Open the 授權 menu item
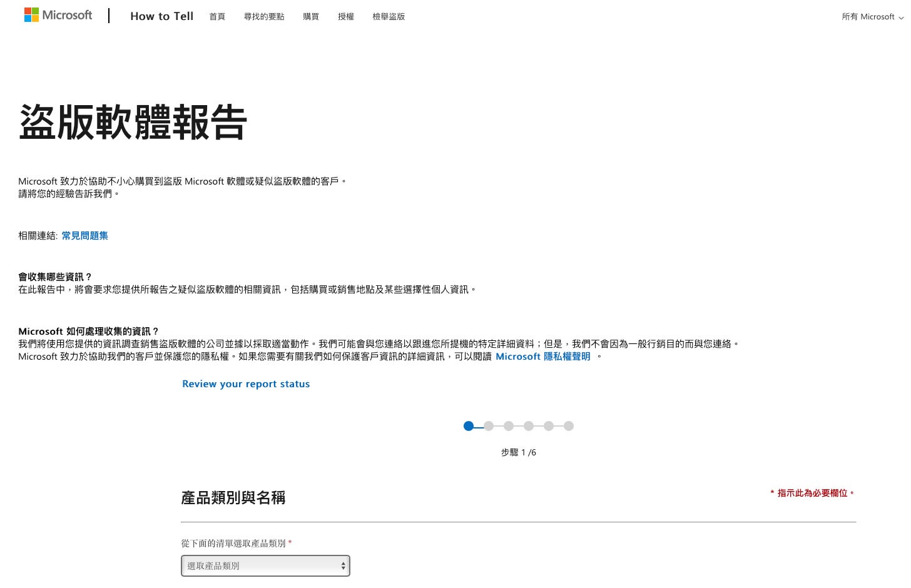911x588 pixels. tap(346, 17)
